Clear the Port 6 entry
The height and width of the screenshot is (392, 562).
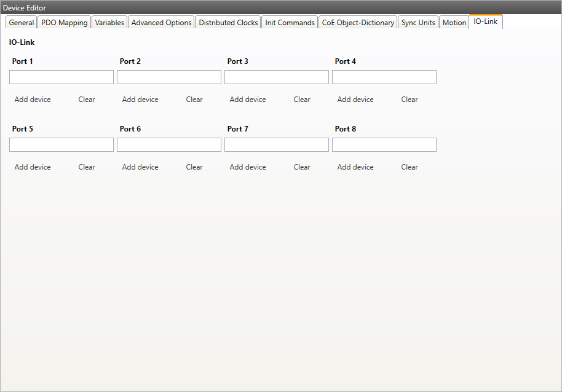tap(194, 167)
